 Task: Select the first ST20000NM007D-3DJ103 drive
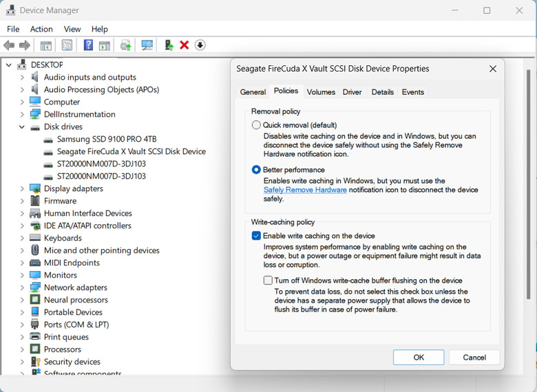coord(101,164)
